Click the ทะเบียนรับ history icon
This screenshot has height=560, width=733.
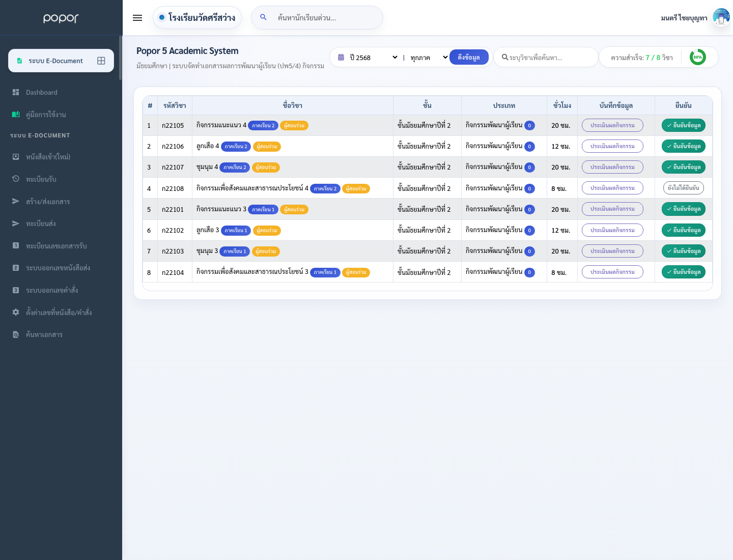click(x=16, y=179)
